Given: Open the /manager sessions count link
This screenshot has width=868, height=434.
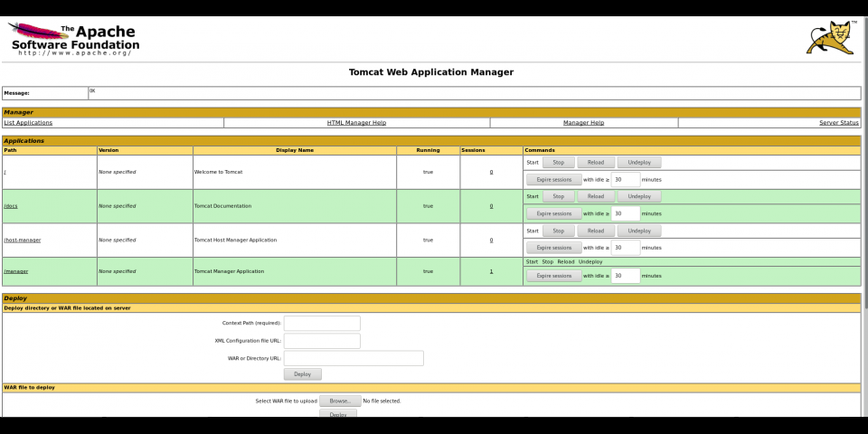Looking at the screenshot, I should (x=491, y=271).
